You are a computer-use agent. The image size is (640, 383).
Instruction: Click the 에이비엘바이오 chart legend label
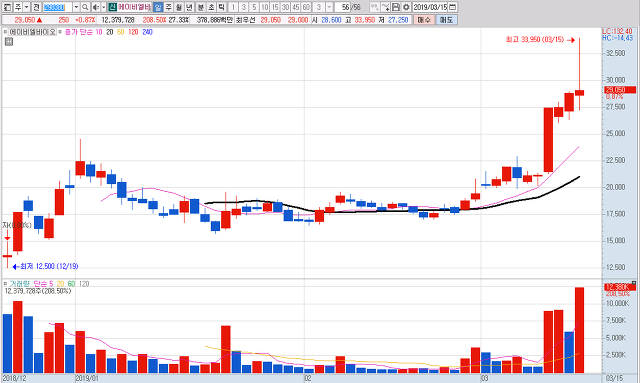[33, 32]
